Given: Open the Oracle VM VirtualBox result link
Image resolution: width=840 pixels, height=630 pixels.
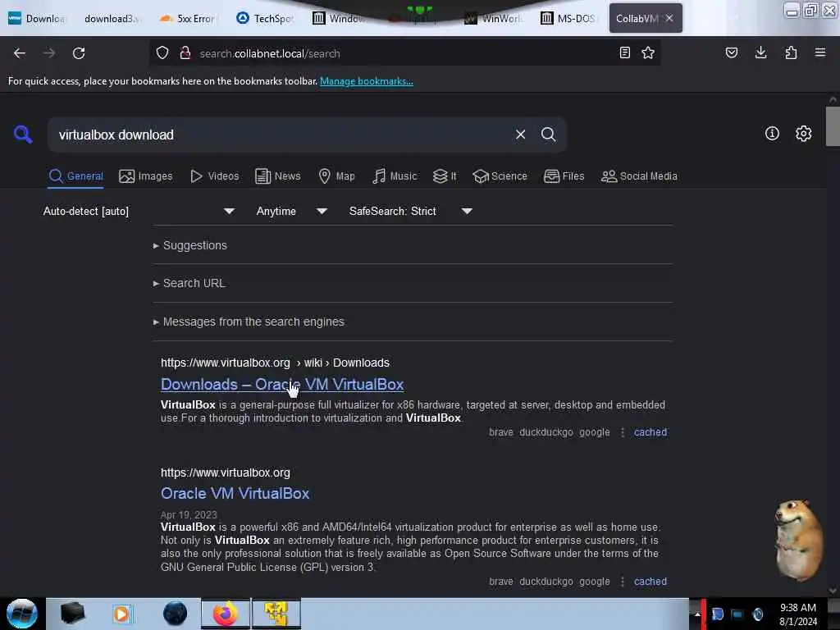Looking at the screenshot, I should [235, 493].
